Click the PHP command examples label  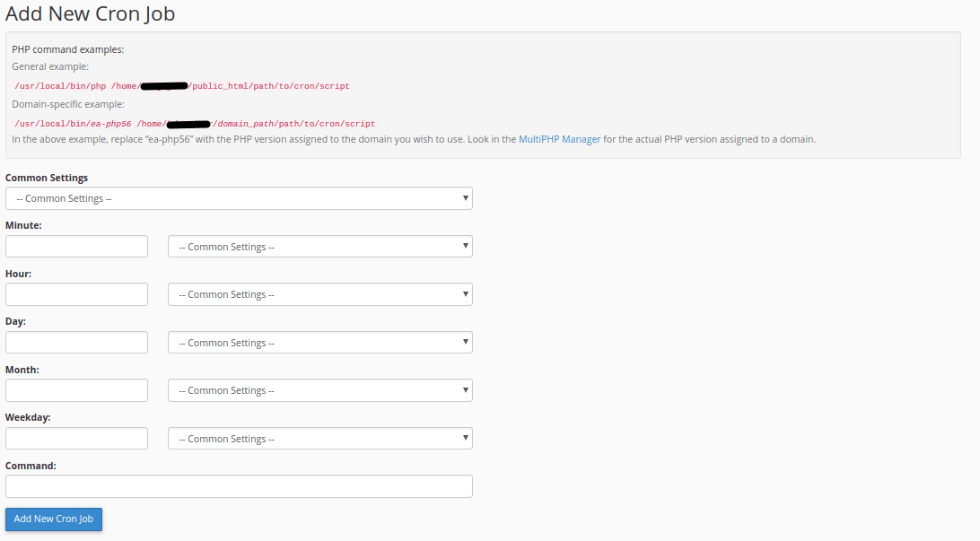[68, 49]
